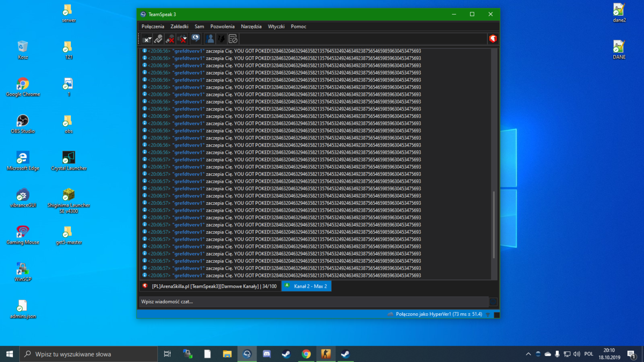This screenshot has width=644, height=362.
Task: Select the Kanał 2 - Max 2 tab
Action: (306, 286)
